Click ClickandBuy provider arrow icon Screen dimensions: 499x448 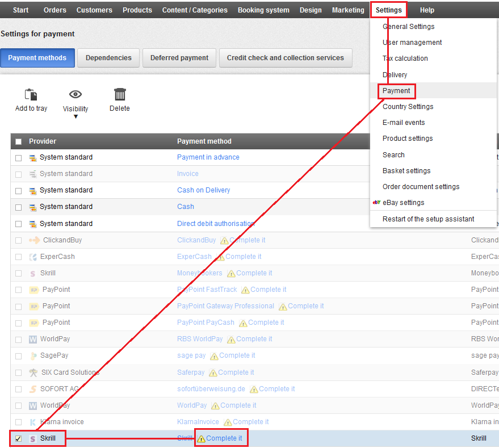[35, 240]
